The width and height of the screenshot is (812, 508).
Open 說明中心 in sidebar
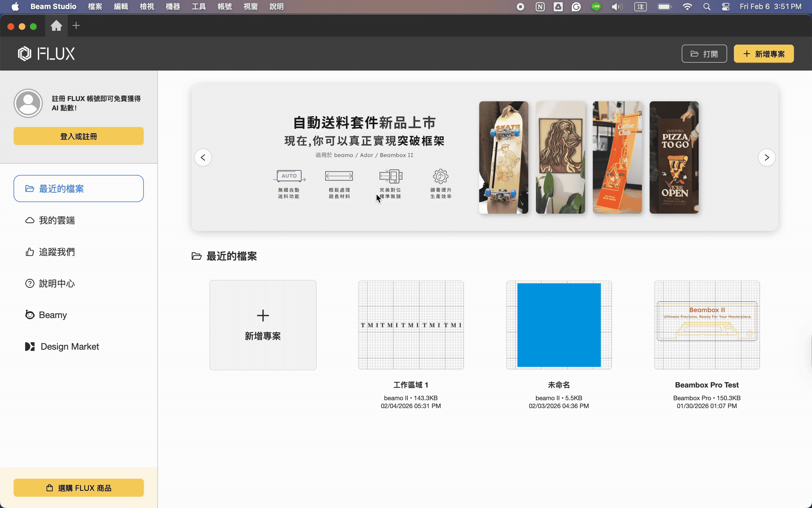78,283
